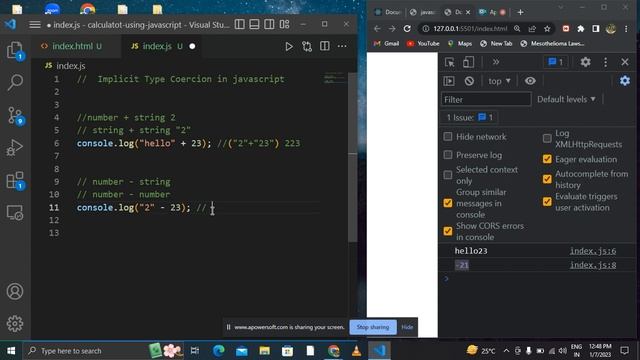Open the index.js:6 source link

[x=593, y=251]
